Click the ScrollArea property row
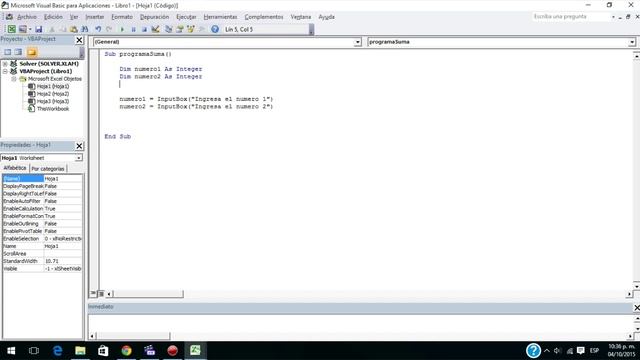Image resolution: width=640 pixels, height=360 pixels. [42, 253]
